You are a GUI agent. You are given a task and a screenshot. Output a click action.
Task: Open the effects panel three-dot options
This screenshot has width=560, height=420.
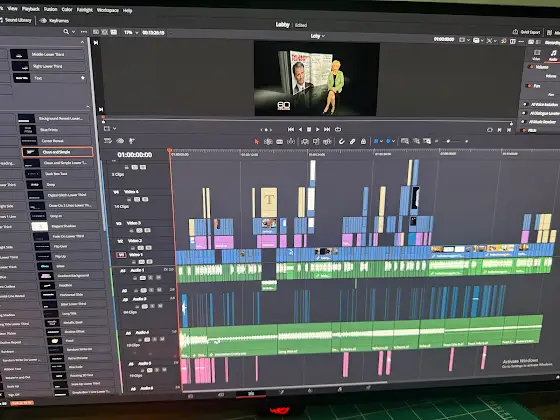[x=84, y=32]
